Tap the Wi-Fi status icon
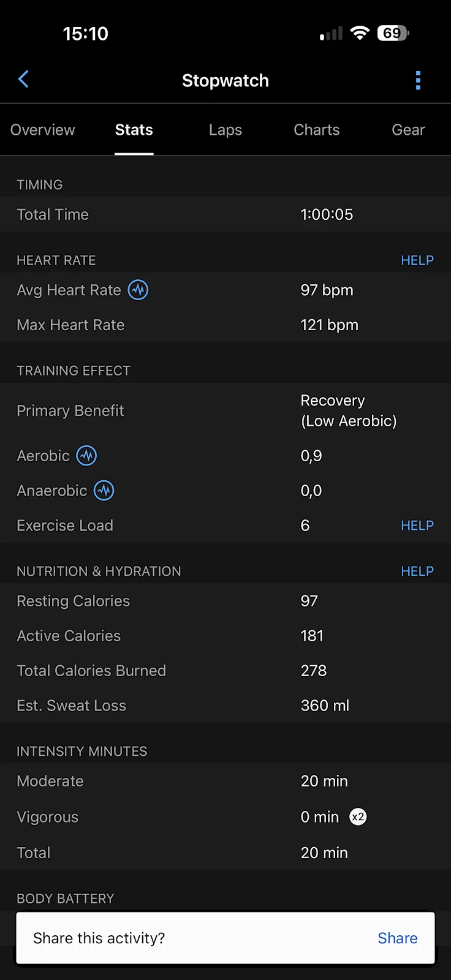Image resolution: width=451 pixels, height=980 pixels. (x=360, y=33)
